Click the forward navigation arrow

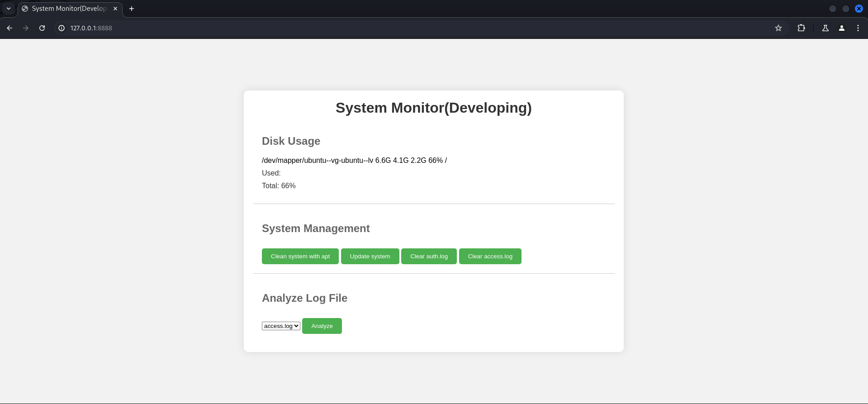click(x=26, y=28)
